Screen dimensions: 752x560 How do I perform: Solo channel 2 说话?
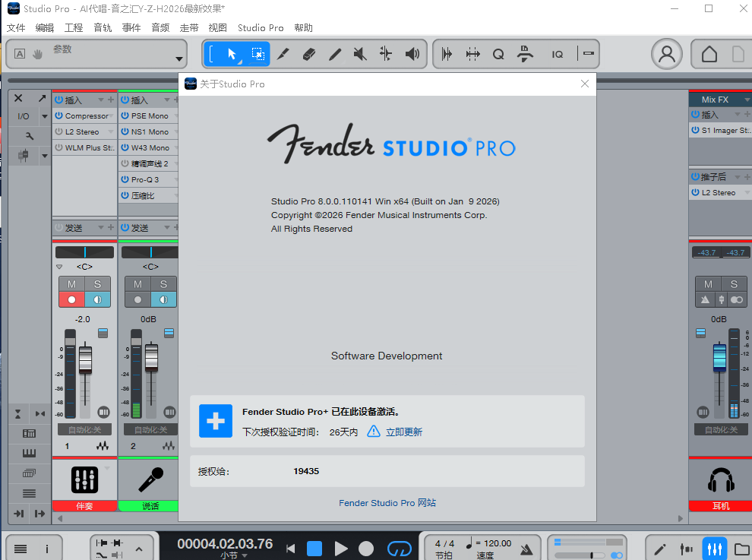click(163, 284)
